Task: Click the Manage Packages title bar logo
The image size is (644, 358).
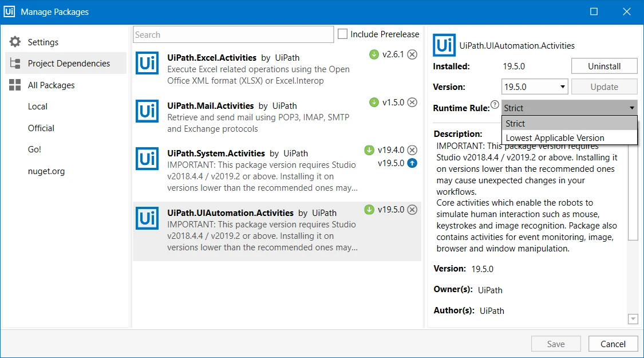Action: tap(9, 11)
